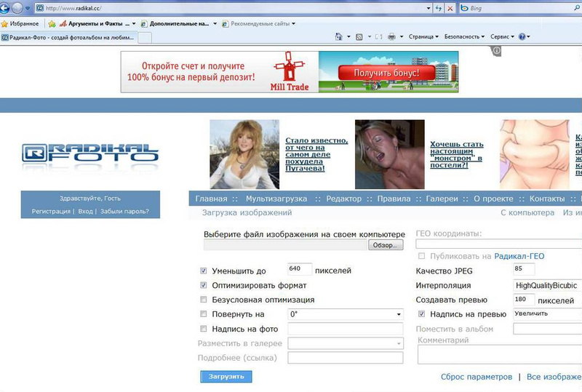
Task: Click the browser Forward arrow button
Action: (x=17, y=8)
